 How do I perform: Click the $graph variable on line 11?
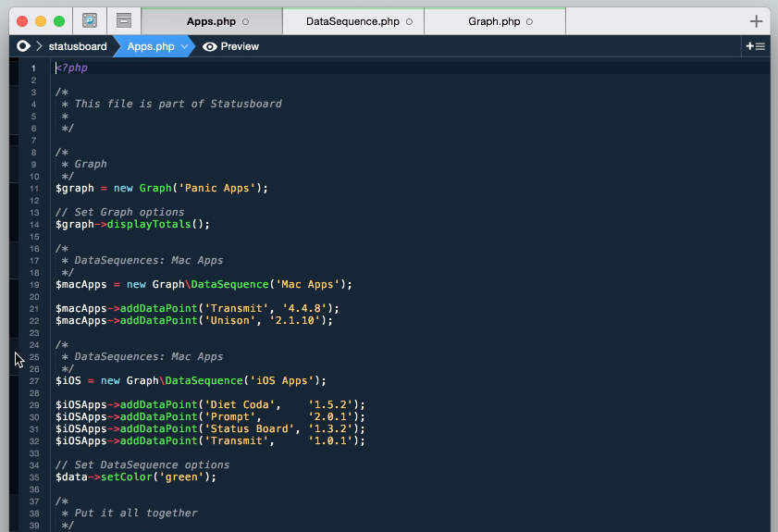74,188
